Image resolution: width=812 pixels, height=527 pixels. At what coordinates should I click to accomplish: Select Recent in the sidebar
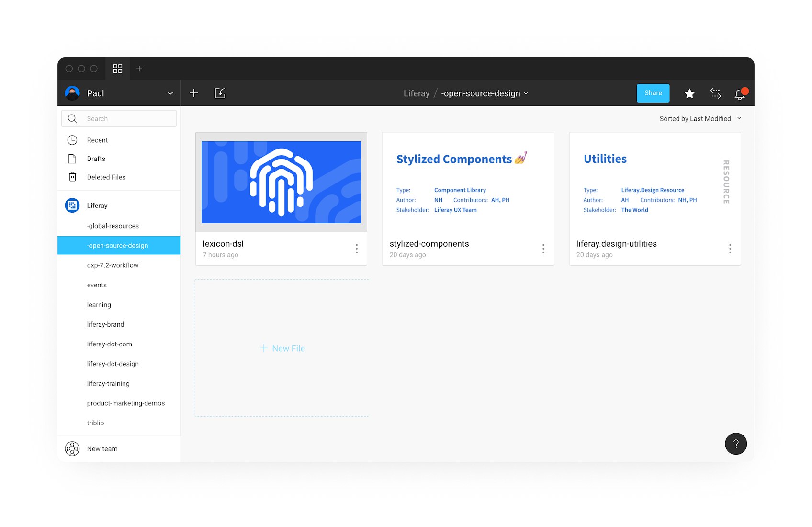click(x=119, y=140)
